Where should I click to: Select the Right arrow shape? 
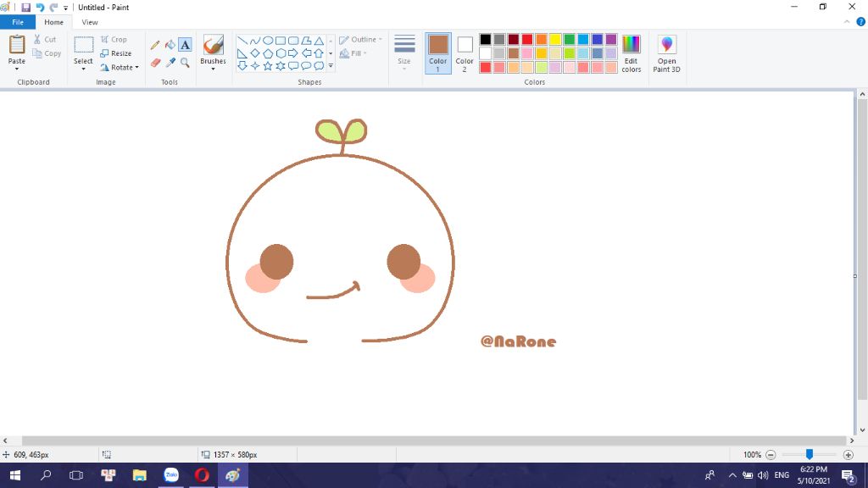tap(292, 53)
